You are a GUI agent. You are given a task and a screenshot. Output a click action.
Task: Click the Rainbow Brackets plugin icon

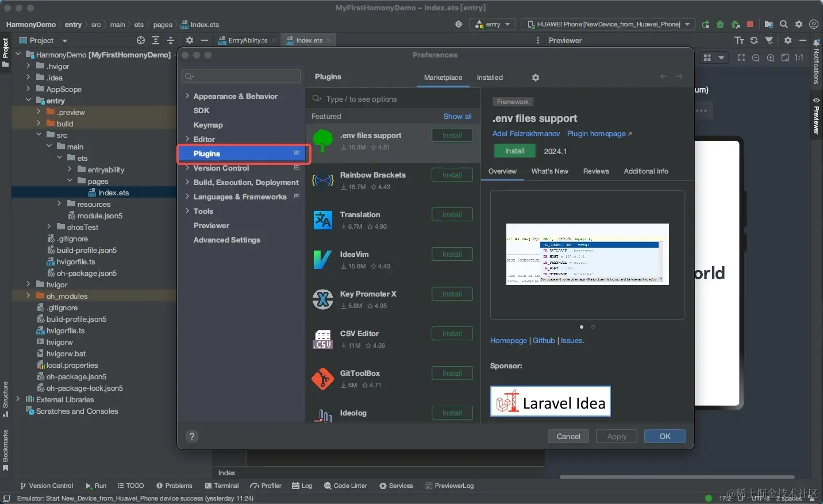click(x=322, y=180)
